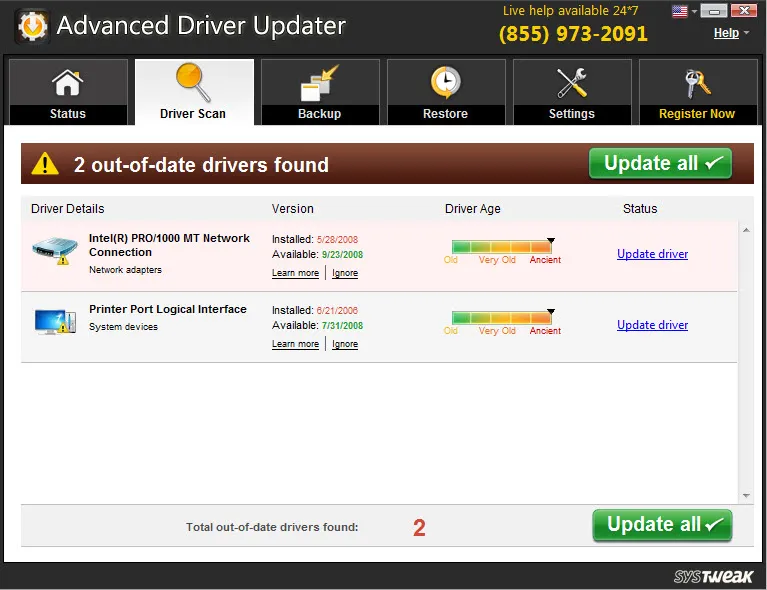Open the Settings tab
767x590 pixels.
[572, 92]
